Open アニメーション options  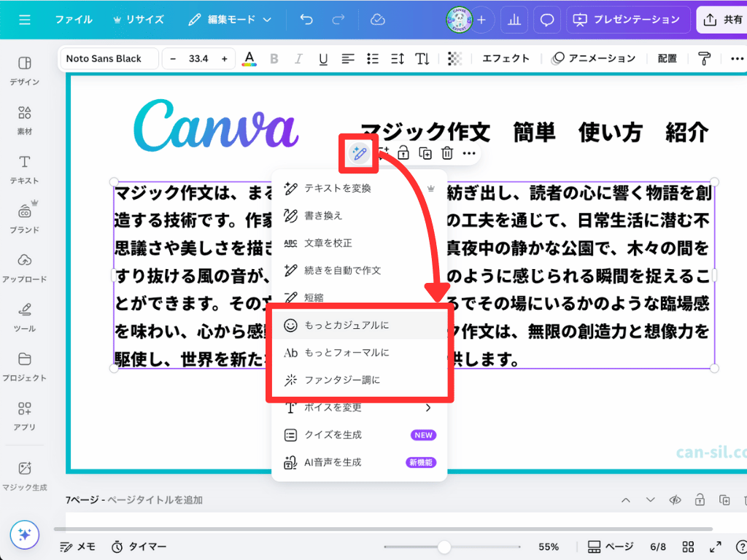click(x=594, y=58)
